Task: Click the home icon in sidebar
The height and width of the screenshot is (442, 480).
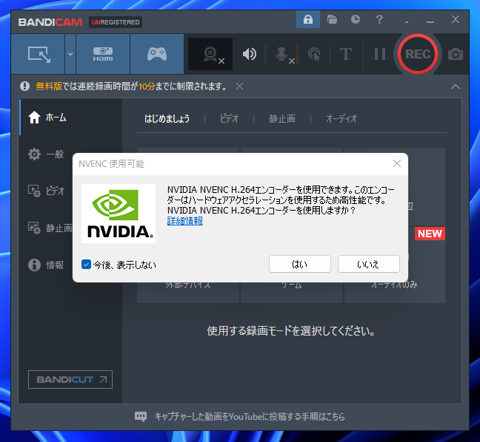Action: [x=34, y=117]
